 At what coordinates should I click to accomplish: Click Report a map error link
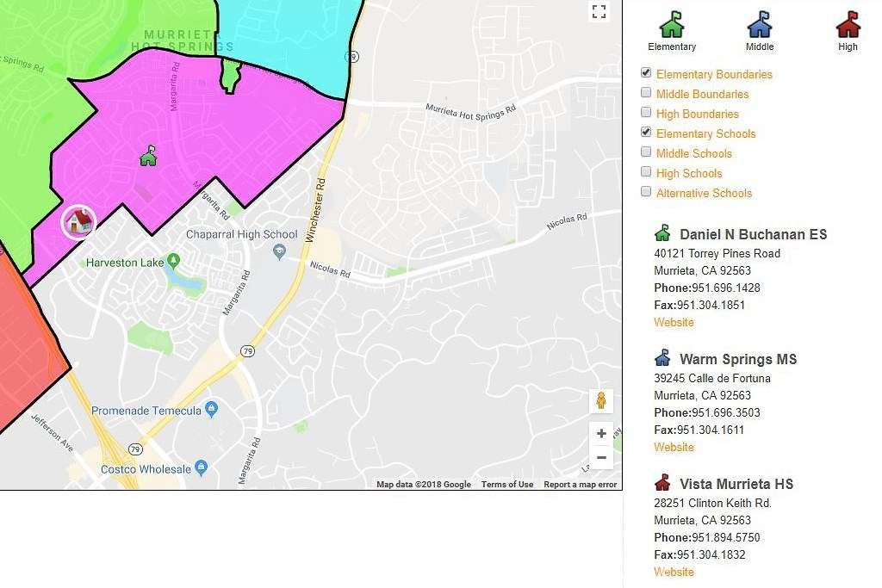point(580,485)
